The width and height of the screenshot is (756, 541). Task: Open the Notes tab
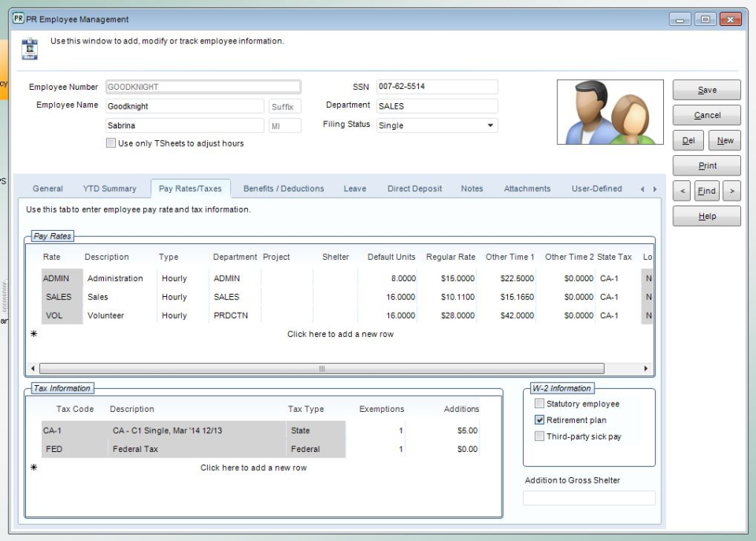click(x=472, y=188)
